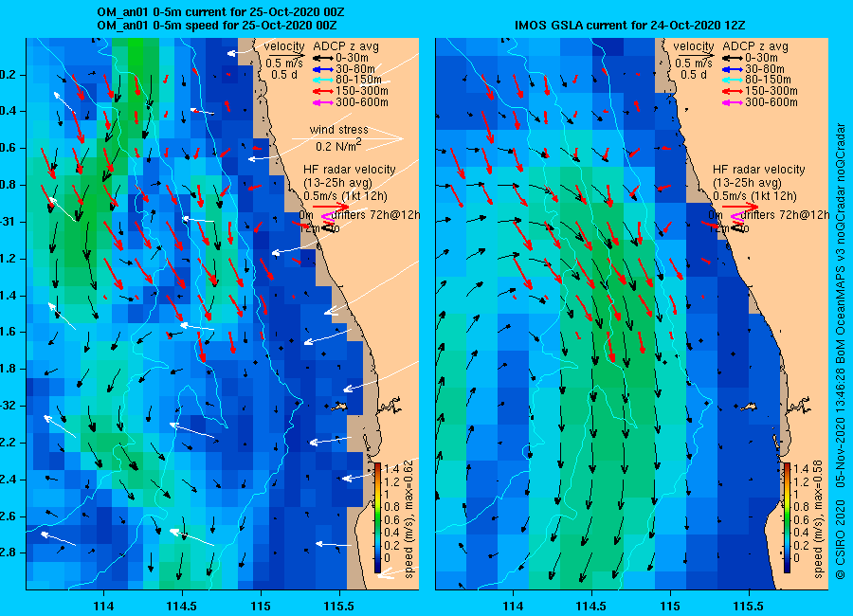Viewport: 853px width, 616px height.
Task: Click the cyan 80-150m arrow in left legend
Action: coord(323,80)
